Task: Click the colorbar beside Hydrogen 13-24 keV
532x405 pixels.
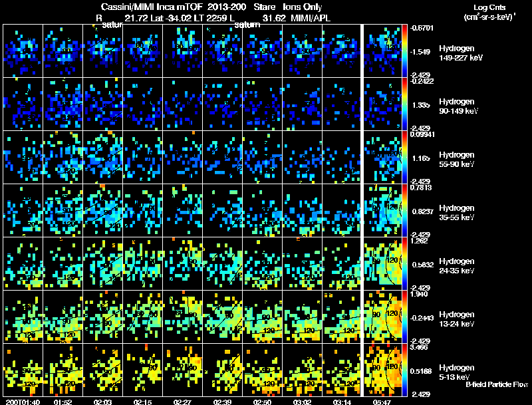Action: tap(404, 317)
